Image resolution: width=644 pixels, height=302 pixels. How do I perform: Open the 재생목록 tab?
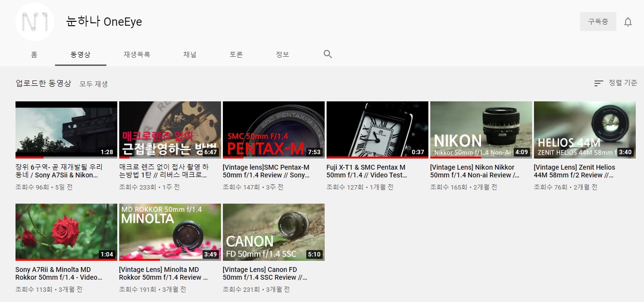(137, 54)
